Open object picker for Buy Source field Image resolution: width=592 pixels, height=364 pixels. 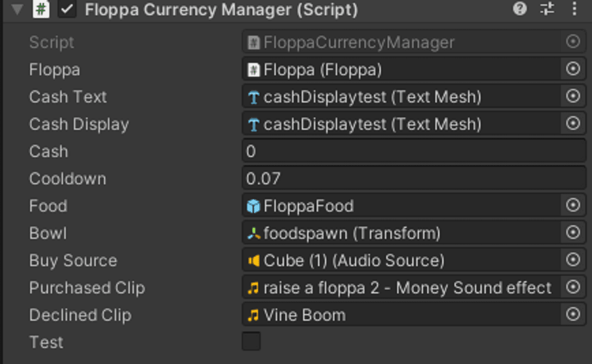[573, 260]
